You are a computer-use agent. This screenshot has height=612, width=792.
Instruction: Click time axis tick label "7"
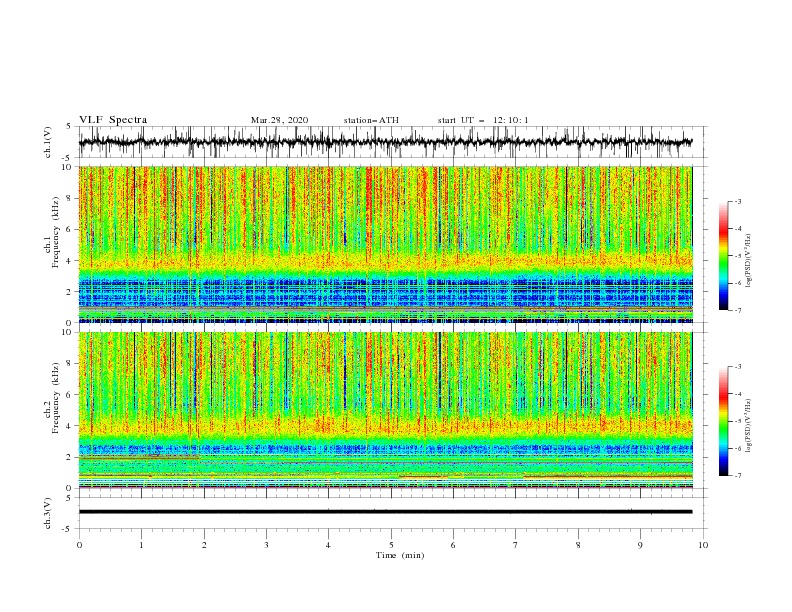pos(516,545)
